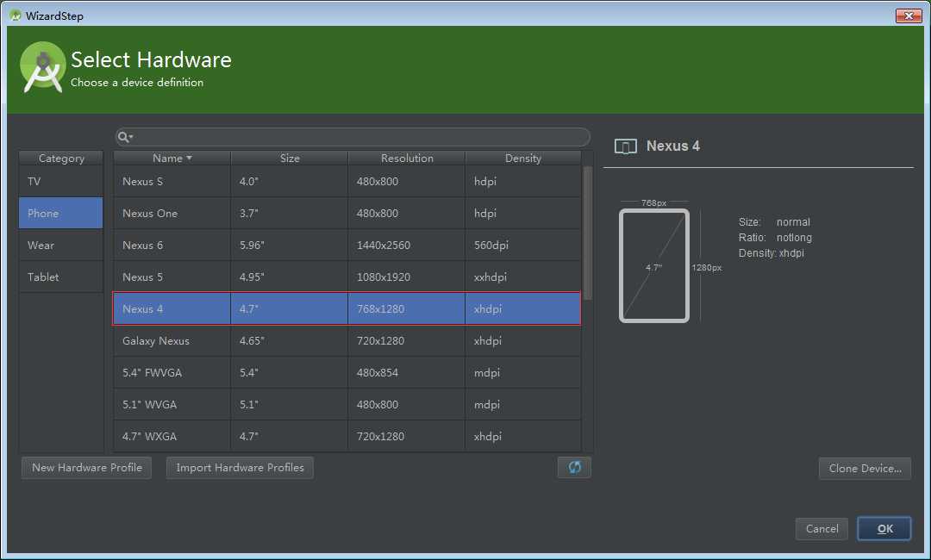Screen dimensions: 931x560
Task: Click the "Select Hardware" heading
Action: (x=151, y=60)
